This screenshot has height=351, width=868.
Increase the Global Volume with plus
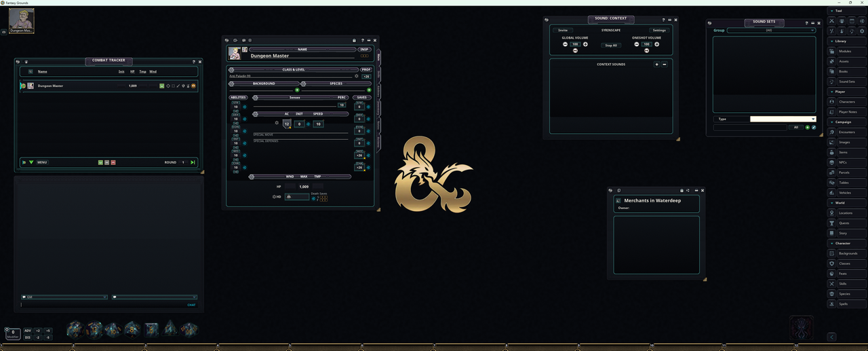585,44
